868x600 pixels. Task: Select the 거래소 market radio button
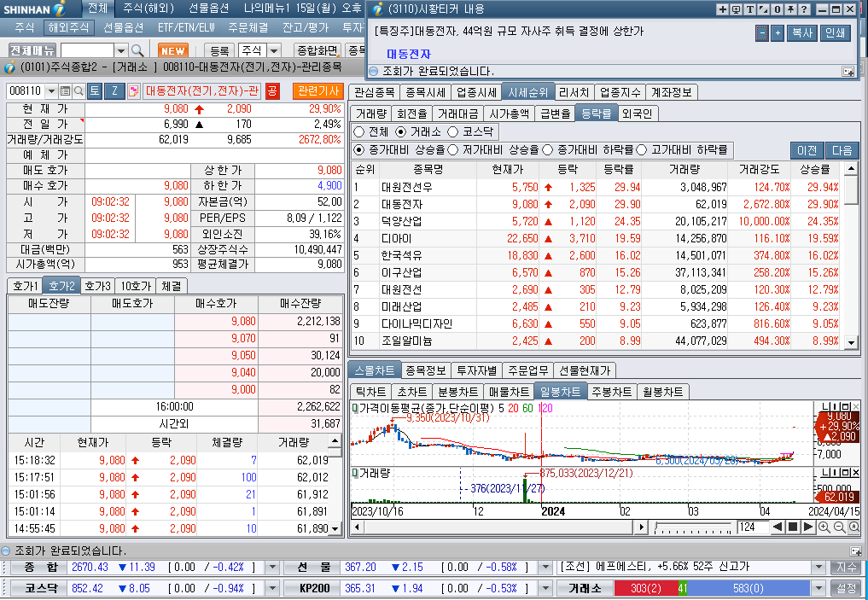click(401, 131)
